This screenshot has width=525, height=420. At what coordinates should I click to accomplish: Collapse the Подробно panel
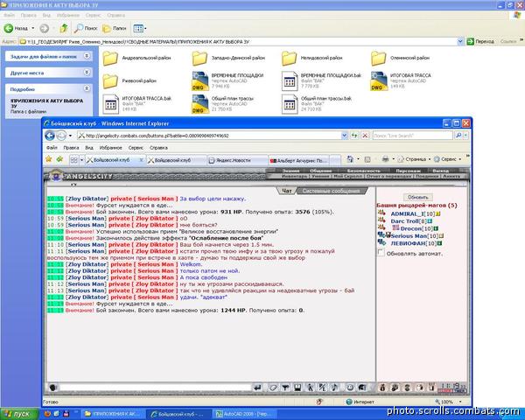tap(87, 88)
